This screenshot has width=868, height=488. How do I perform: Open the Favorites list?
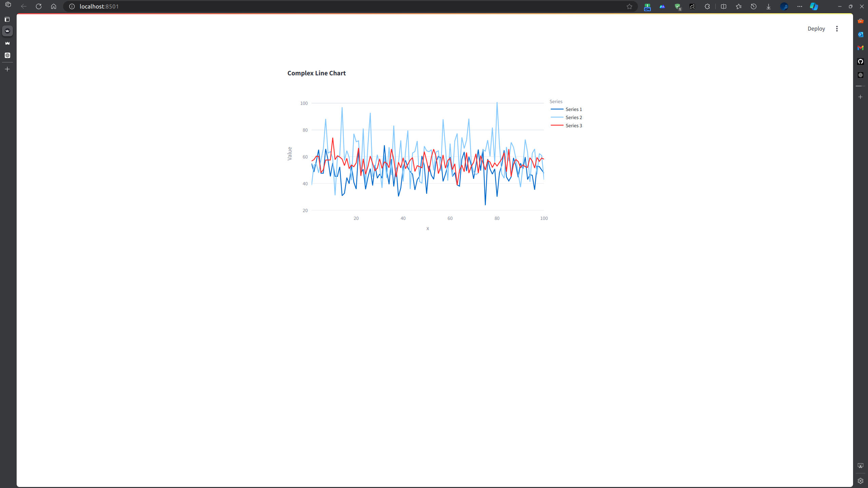click(738, 6)
